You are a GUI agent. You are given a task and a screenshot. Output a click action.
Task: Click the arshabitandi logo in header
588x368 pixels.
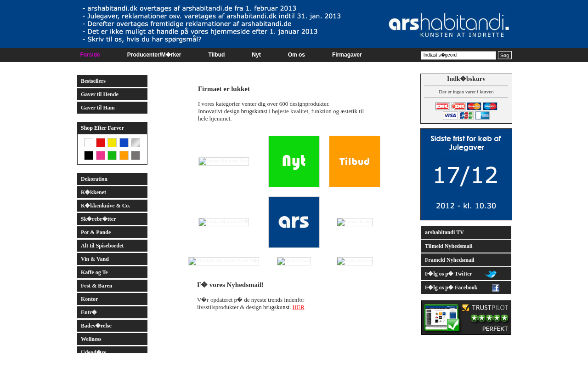(449, 25)
